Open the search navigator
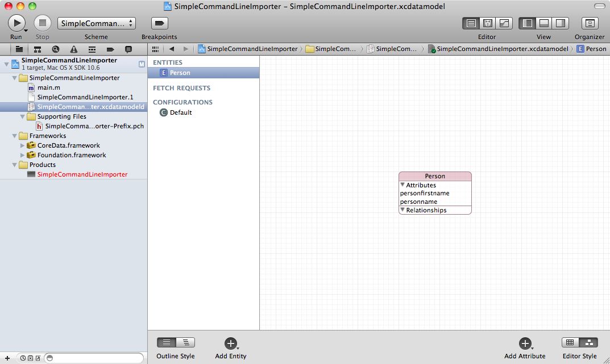 click(x=55, y=49)
